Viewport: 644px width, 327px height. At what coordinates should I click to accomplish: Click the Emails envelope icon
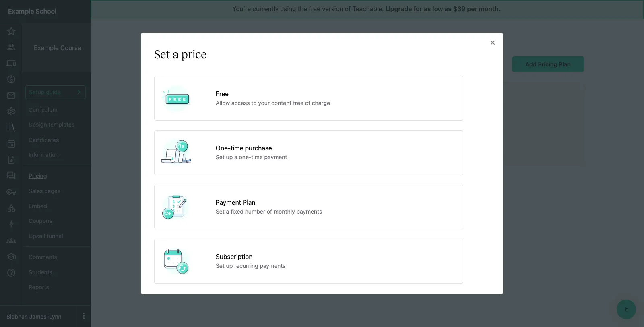click(x=11, y=95)
